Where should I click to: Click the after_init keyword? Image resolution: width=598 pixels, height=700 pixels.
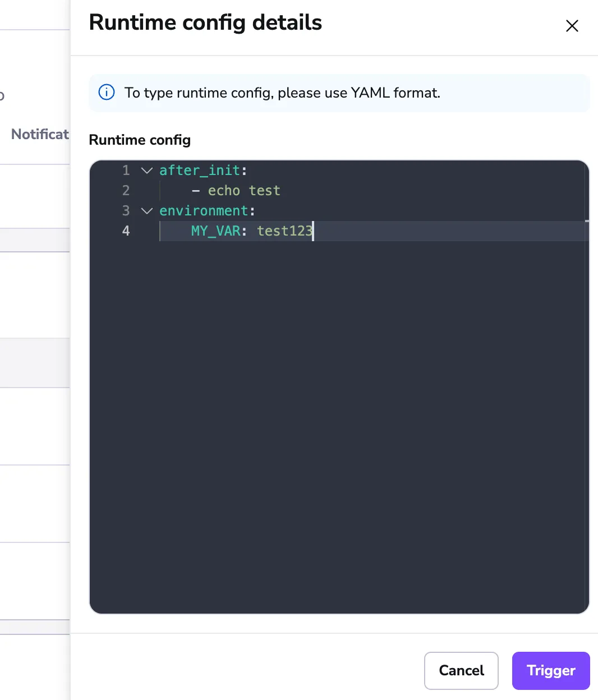tap(199, 171)
